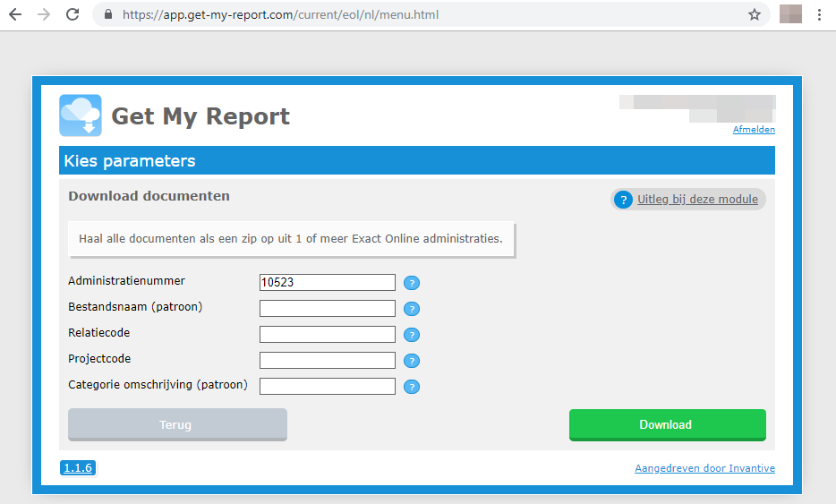Viewport: 836px width, 504px height.
Task: Click the Bestandsnaam (patroon) input field
Action: tap(328, 308)
